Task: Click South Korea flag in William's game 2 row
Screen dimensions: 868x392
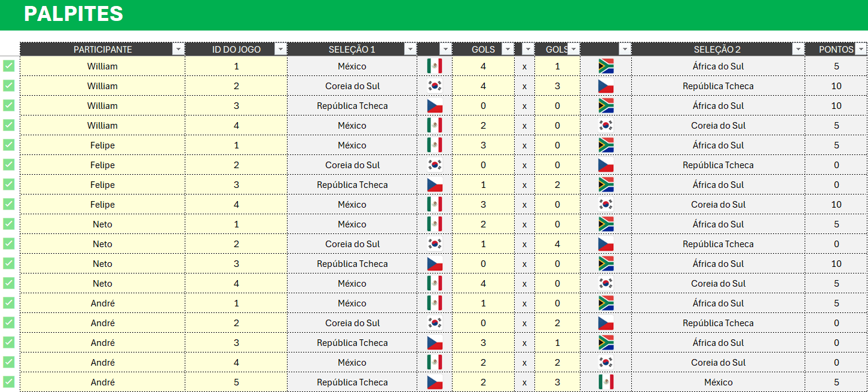Action: tap(435, 86)
